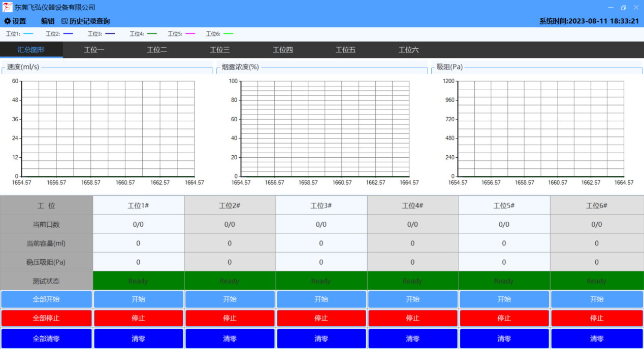Open the 设置 gear icon menu
Screen dimensions: 644x349
(x=8, y=21)
